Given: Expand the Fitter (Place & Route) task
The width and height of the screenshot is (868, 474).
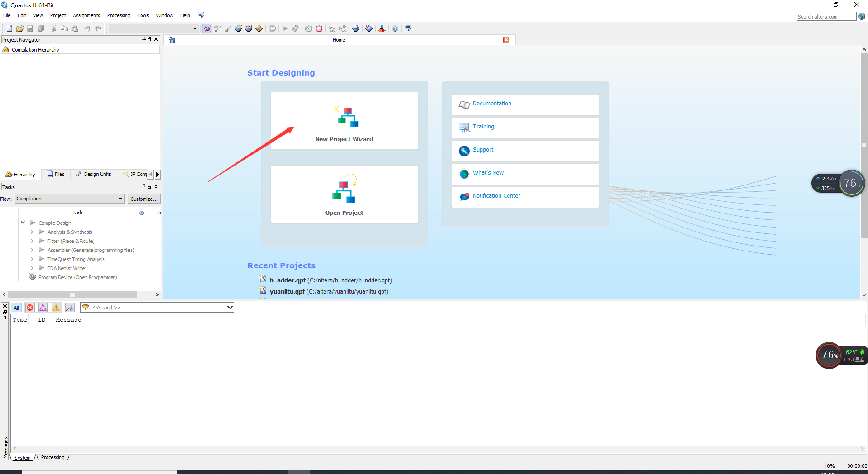Looking at the screenshot, I should pyautogui.click(x=32, y=241).
